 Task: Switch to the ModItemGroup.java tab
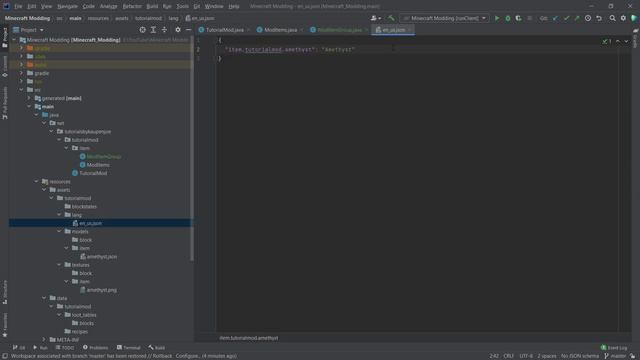click(x=339, y=30)
